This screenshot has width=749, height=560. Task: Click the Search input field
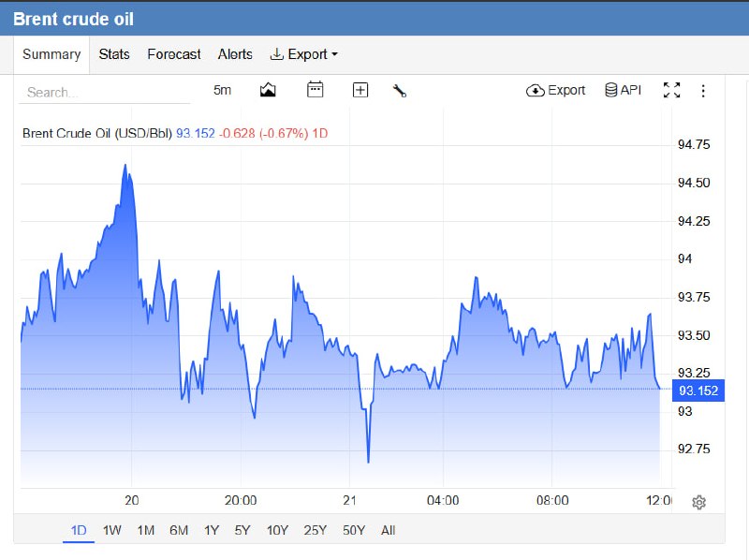pyautogui.click(x=105, y=92)
